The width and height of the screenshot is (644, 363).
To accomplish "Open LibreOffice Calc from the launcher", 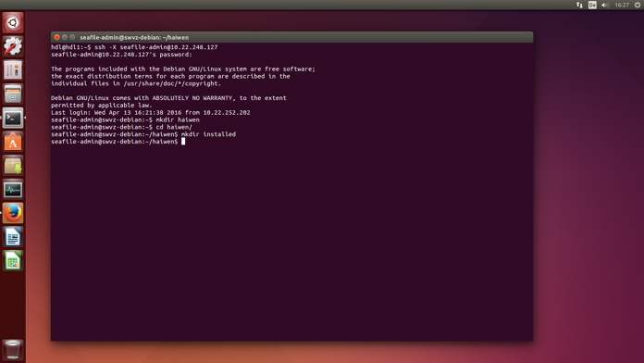I will [13, 260].
